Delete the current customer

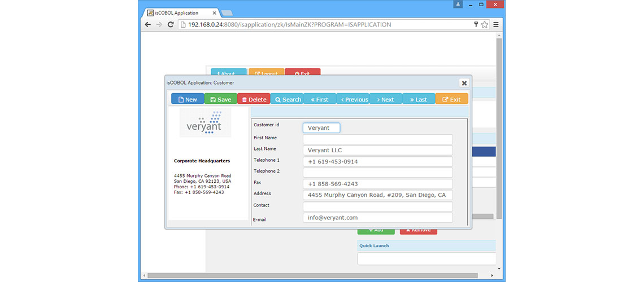(x=254, y=99)
